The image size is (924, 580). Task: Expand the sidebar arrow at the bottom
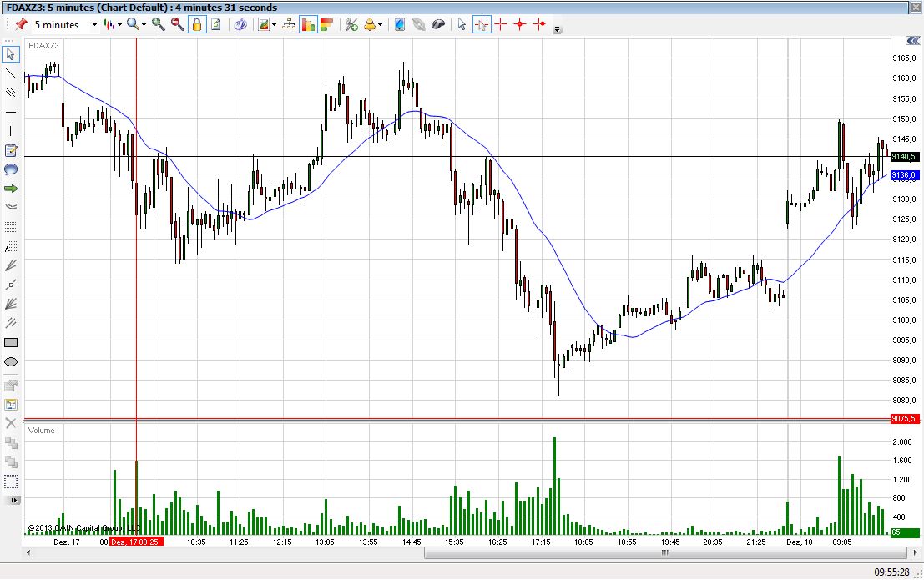coord(13,501)
